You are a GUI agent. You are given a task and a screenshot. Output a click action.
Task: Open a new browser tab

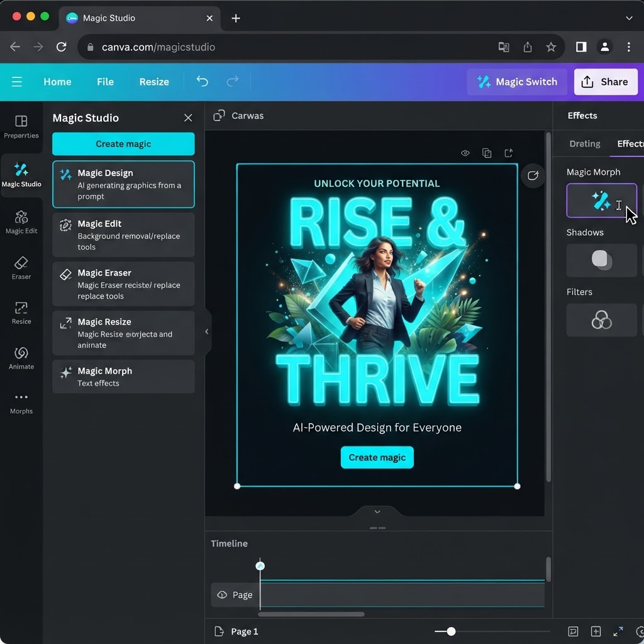pyautogui.click(x=236, y=18)
